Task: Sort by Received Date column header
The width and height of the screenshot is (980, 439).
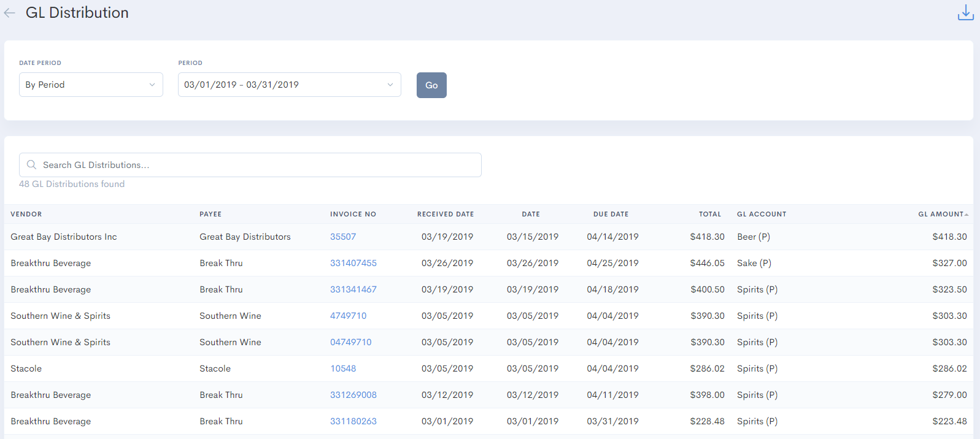Action: pyautogui.click(x=446, y=214)
